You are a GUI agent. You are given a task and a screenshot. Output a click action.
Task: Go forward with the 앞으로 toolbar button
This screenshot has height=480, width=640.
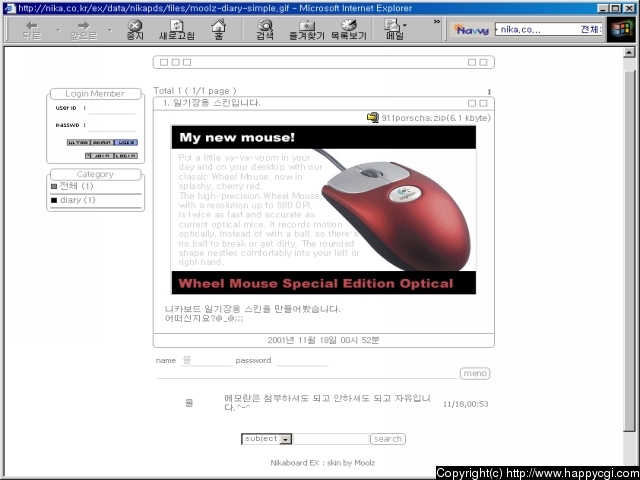click(84, 31)
